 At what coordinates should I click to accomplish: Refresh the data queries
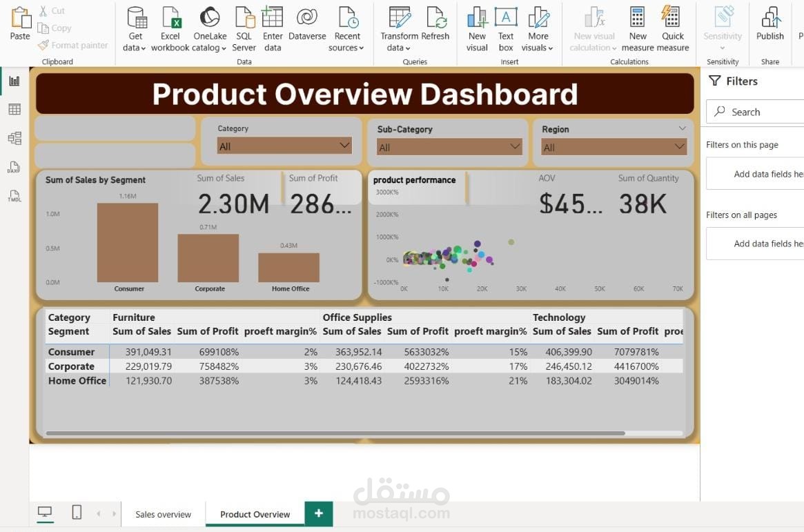point(435,23)
